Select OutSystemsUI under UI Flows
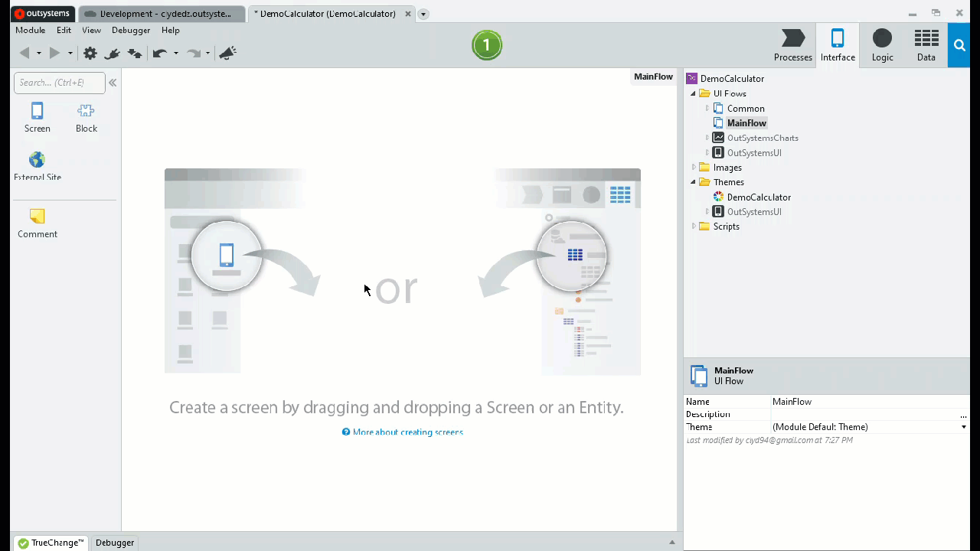This screenshot has height=551, width=980. pyautogui.click(x=754, y=153)
